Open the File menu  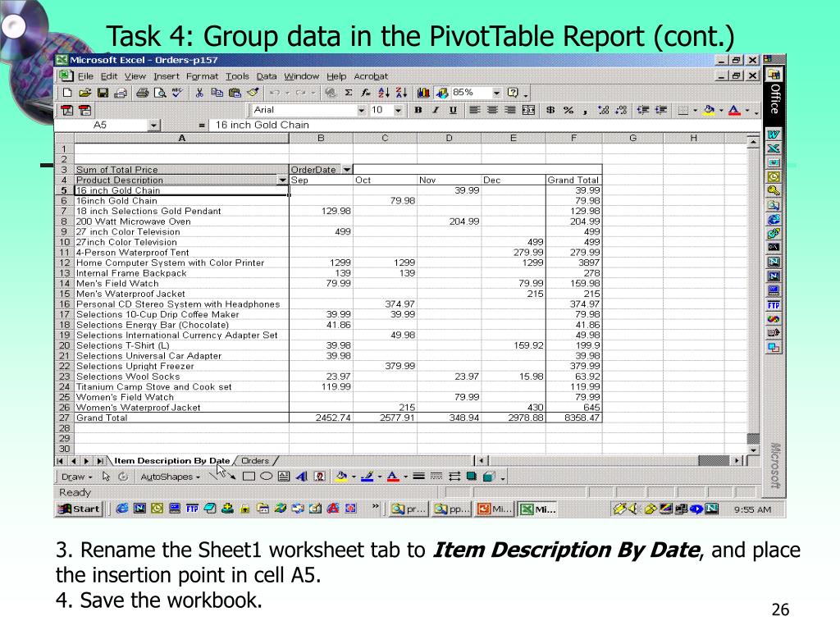pyautogui.click(x=85, y=76)
